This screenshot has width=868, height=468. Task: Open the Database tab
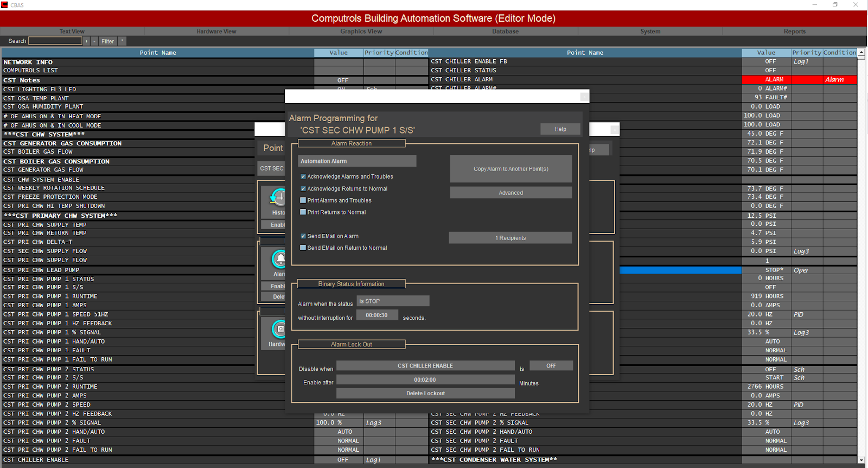[x=506, y=31]
